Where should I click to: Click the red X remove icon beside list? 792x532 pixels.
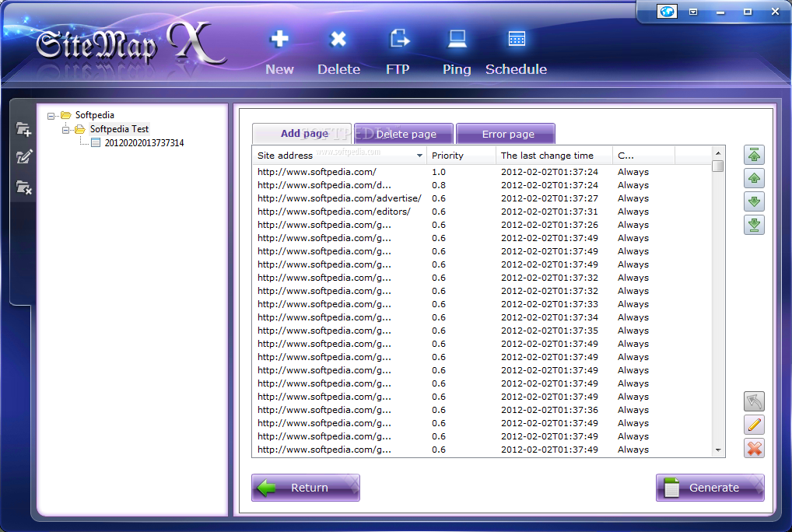(754, 448)
